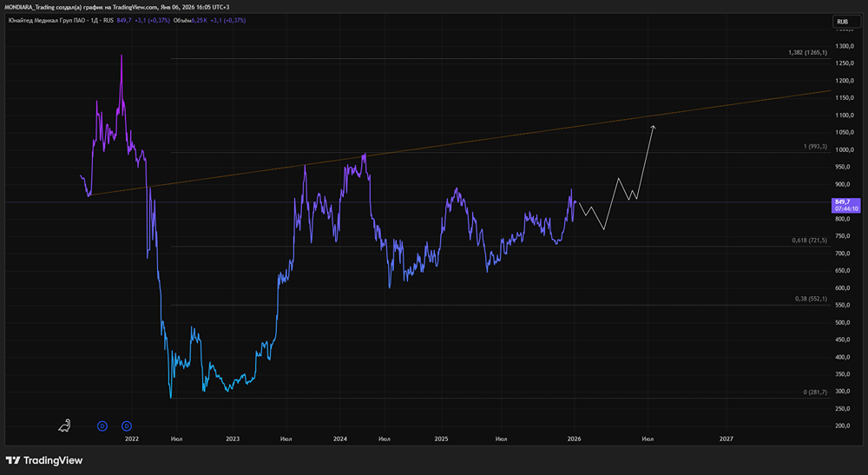The width and height of the screenshot is (868, 475).
Task: Click the 1000,0 price scale label
Action: point(845,150)
